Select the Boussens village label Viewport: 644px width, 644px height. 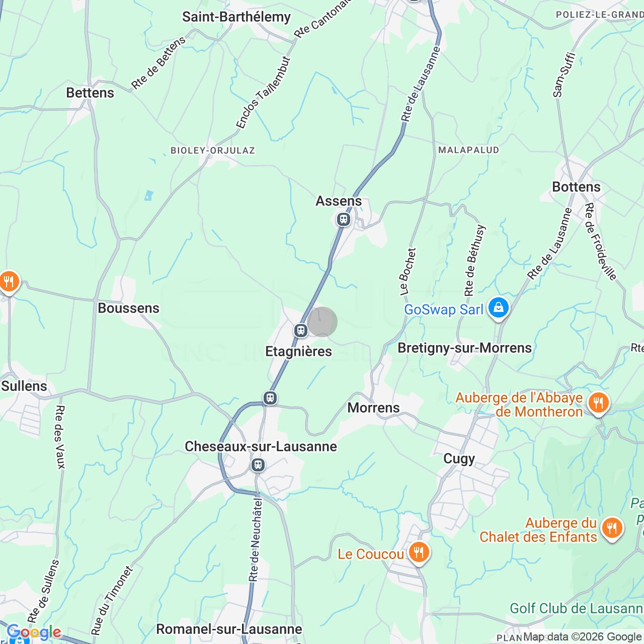tap(128, 308)
